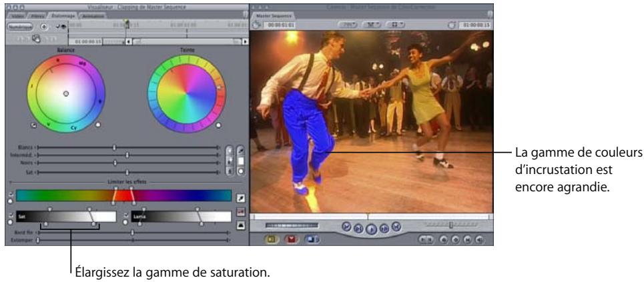Switch to the Vidéo tab
Viewport: 644px width, 282px height.
tap(17, 16)
